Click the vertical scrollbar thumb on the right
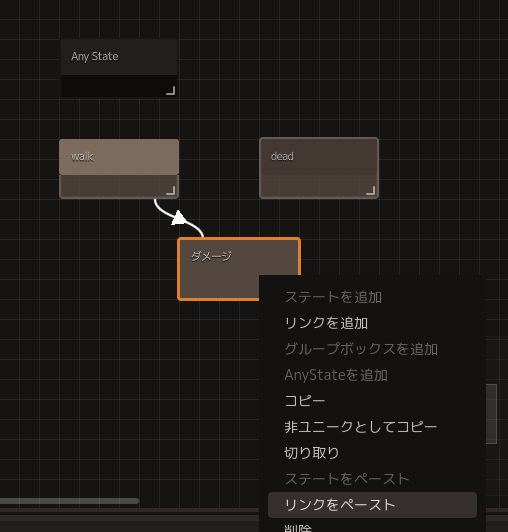 (491, 414)
